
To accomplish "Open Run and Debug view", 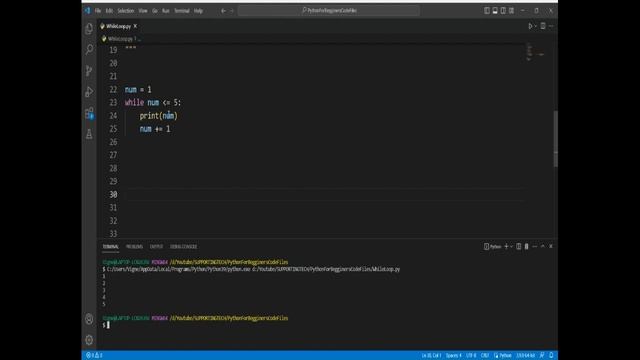I will point(89,92).
